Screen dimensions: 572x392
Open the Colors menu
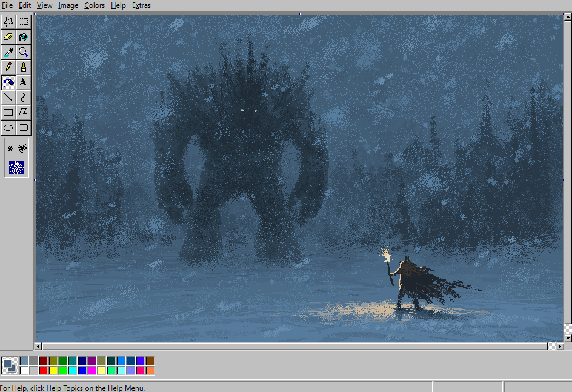point(95,5)
